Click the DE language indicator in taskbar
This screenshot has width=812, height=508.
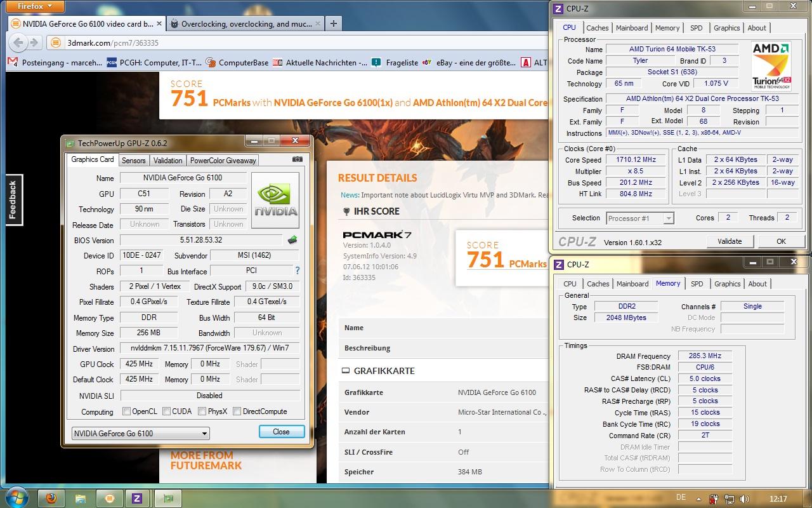coord(681,498)
